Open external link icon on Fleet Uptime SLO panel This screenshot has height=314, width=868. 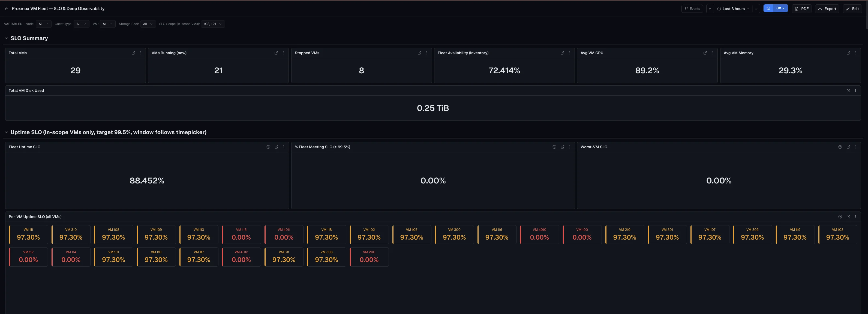276,147
